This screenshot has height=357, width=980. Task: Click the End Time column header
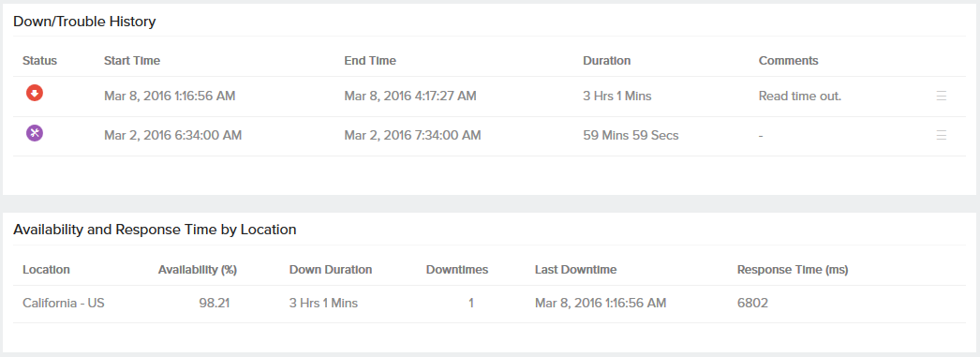click(x=370, y=61)
